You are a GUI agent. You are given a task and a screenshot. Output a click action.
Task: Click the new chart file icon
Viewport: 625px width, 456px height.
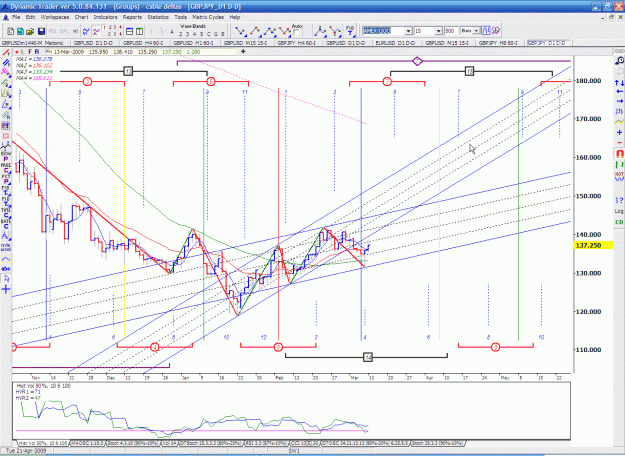tap(11, 31)
